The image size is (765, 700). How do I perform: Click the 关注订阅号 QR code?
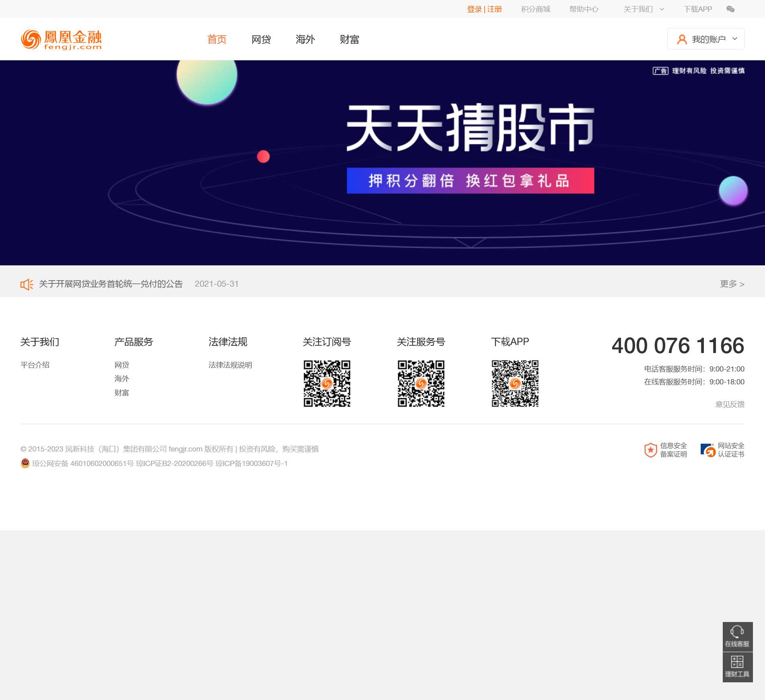(x=327, y=384)
